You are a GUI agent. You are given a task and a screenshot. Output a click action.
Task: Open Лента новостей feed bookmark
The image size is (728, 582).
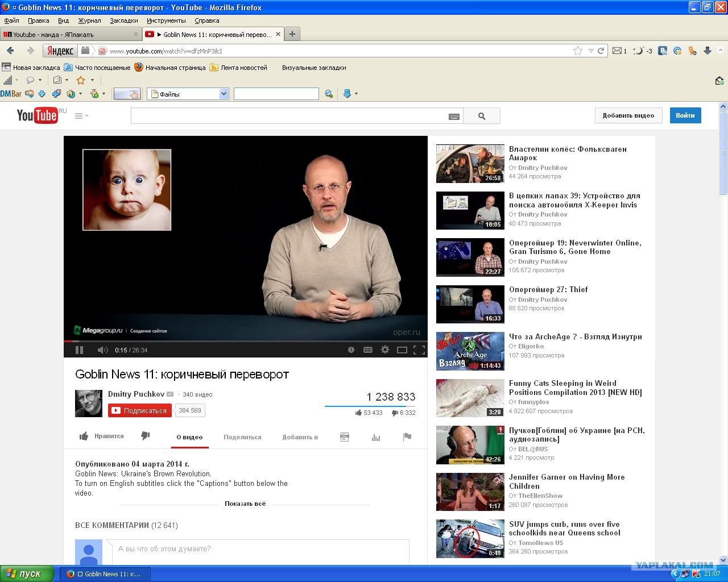[x=238, y=67]
